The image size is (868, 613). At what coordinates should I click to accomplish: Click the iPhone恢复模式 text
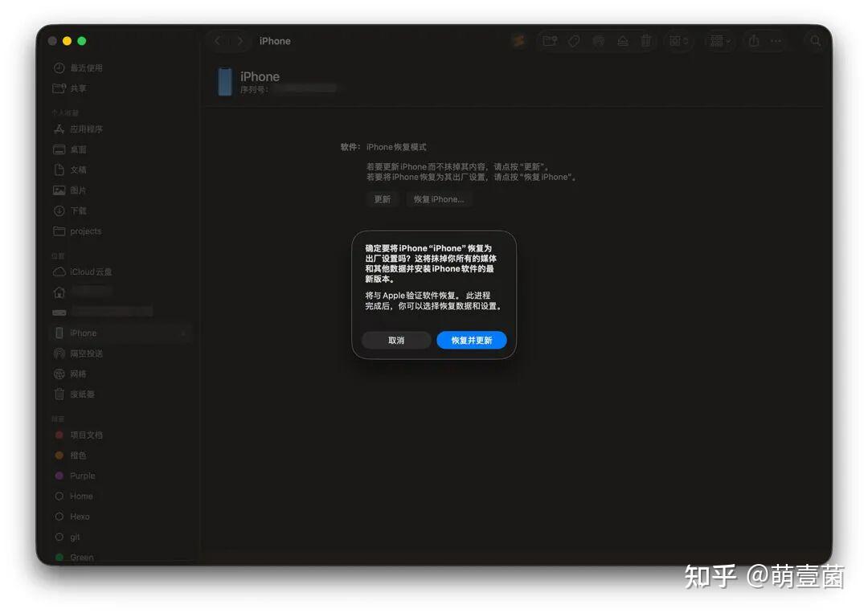[x=396, y=147]
